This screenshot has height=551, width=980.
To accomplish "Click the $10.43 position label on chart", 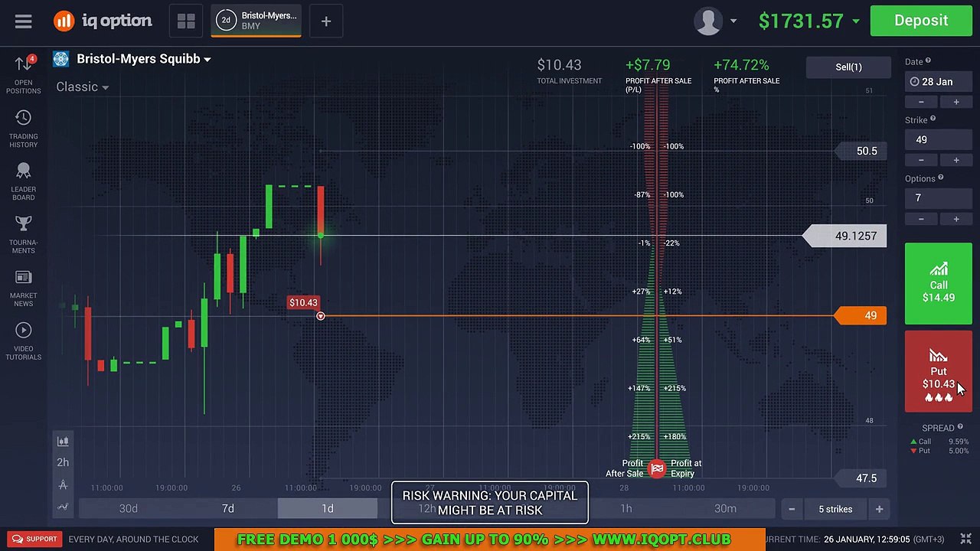I will 303,302.
